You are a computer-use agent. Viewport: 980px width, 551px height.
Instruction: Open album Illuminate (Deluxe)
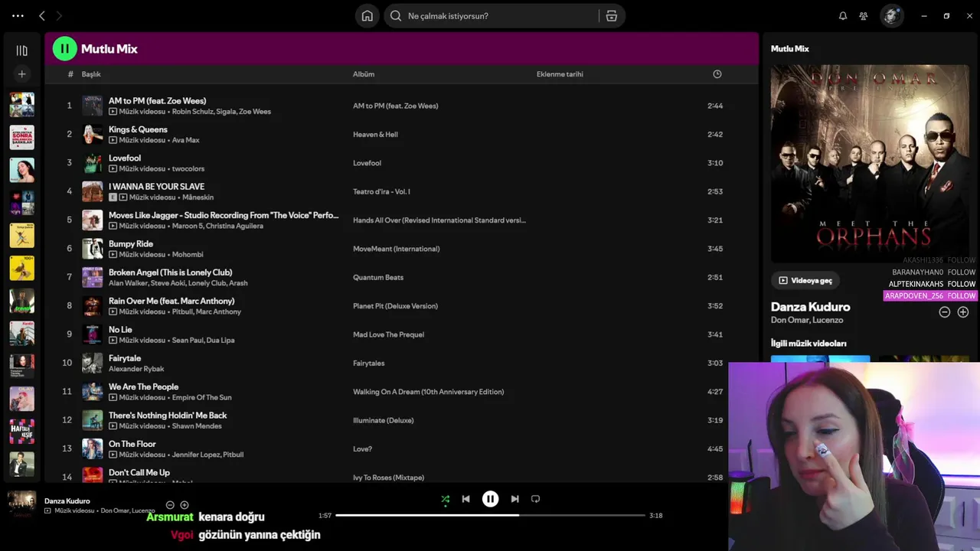[383, 420]
